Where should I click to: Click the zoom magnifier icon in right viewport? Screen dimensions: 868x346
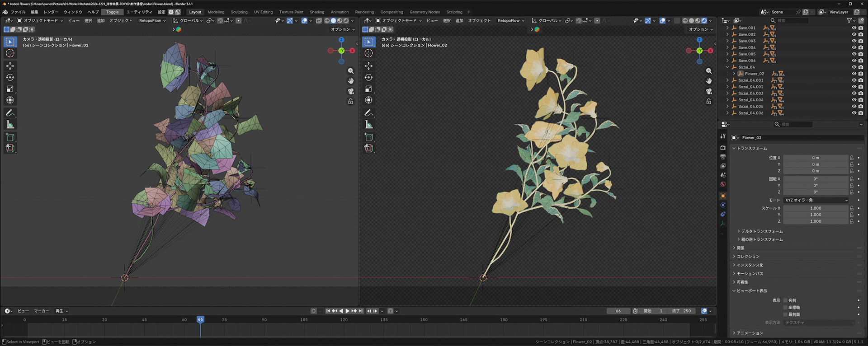(x=709, y=71)
